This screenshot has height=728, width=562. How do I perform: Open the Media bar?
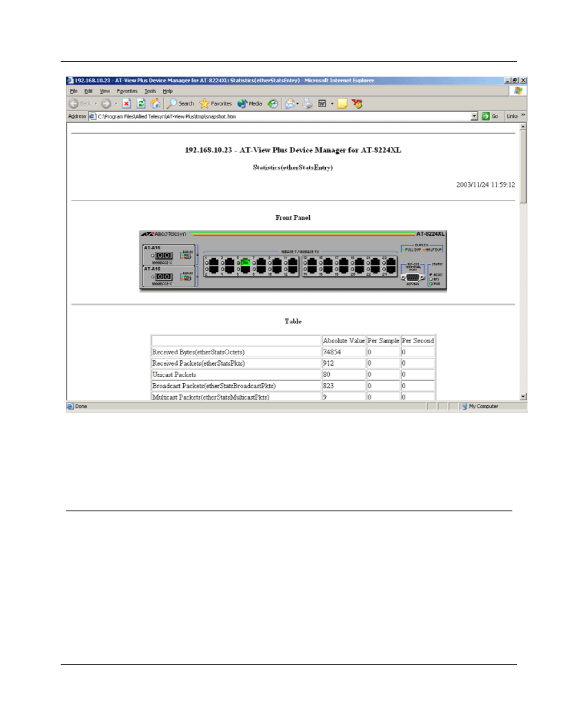tap(250, 104)
